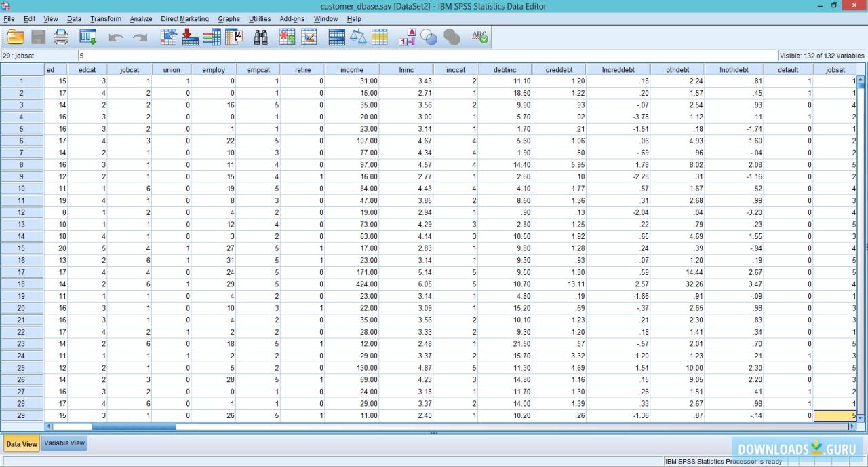Click the Insert Cases icon

coord(288,37)
